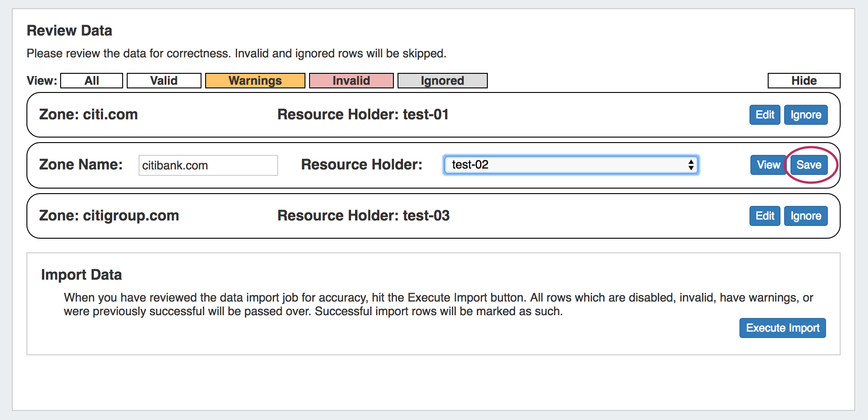Click the Hide button

(804, 81)
